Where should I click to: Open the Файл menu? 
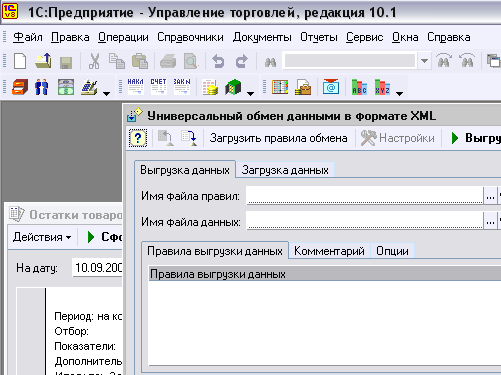(28, 37)
